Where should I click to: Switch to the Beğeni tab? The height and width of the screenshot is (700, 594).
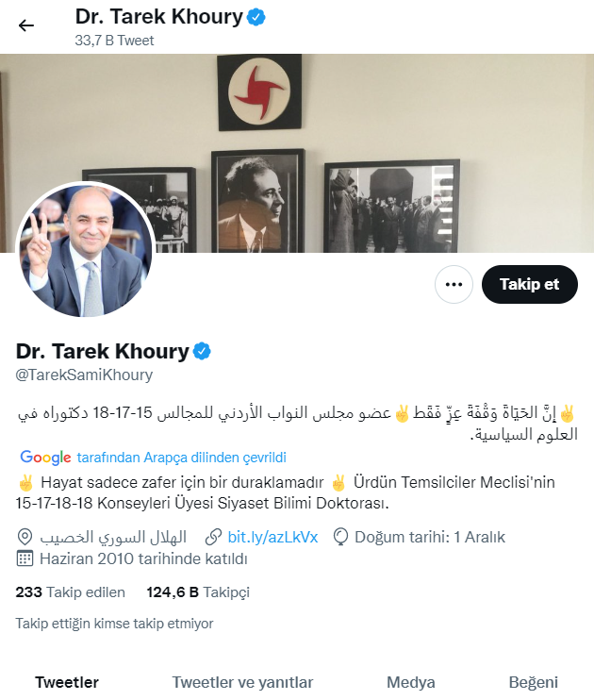tap(534, 682)
